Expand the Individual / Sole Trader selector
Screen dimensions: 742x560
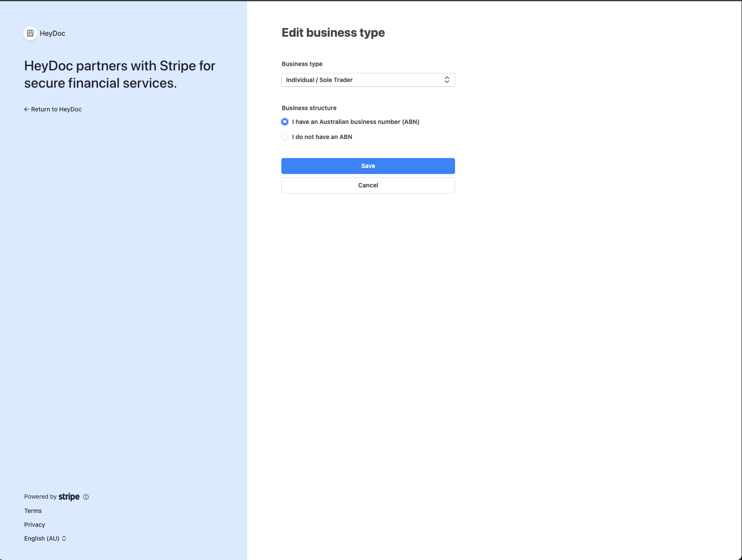[x=368, y=79]
